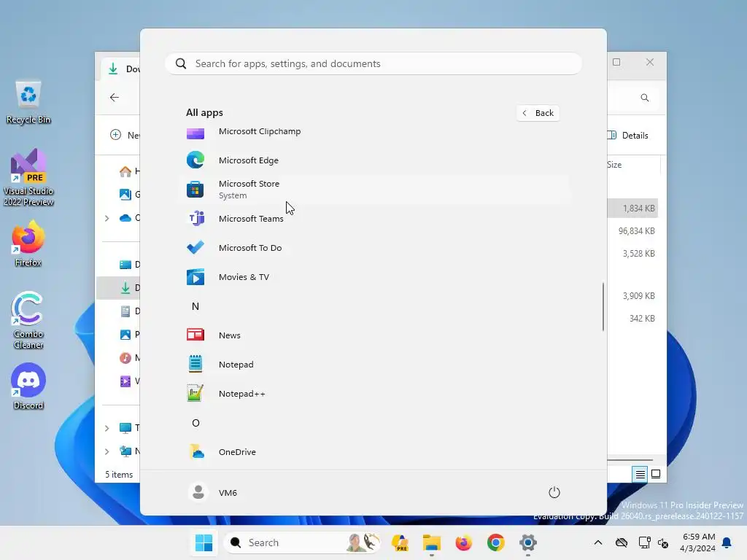747x560 pixels.
Task: Switch Explorer to large thumbnails view
Action: coord(656,474)
